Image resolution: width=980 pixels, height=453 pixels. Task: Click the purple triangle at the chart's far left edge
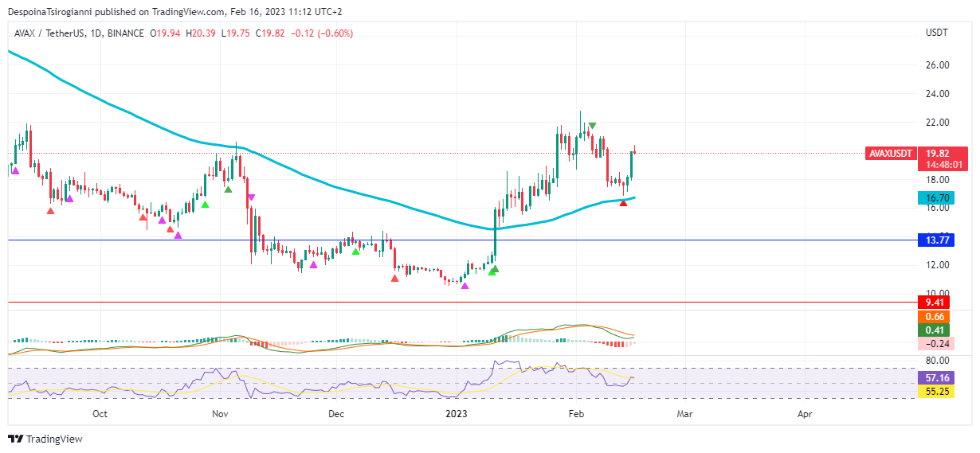click(14, 170)
